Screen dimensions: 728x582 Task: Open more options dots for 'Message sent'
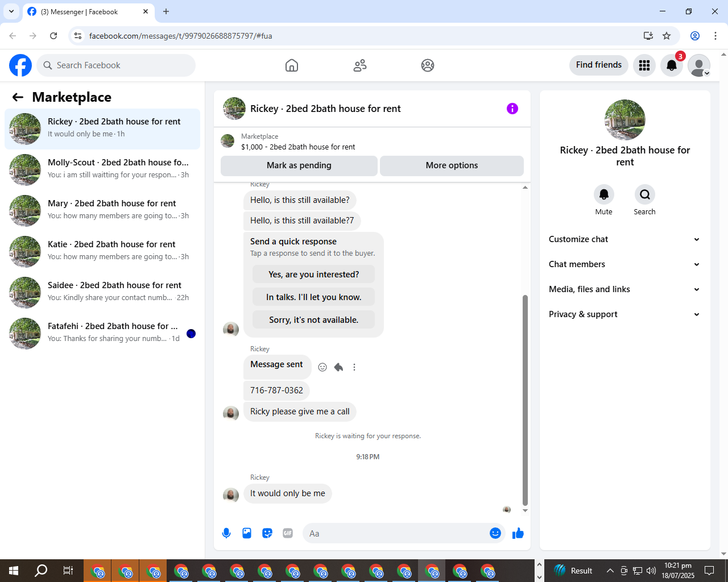point(354,367)
